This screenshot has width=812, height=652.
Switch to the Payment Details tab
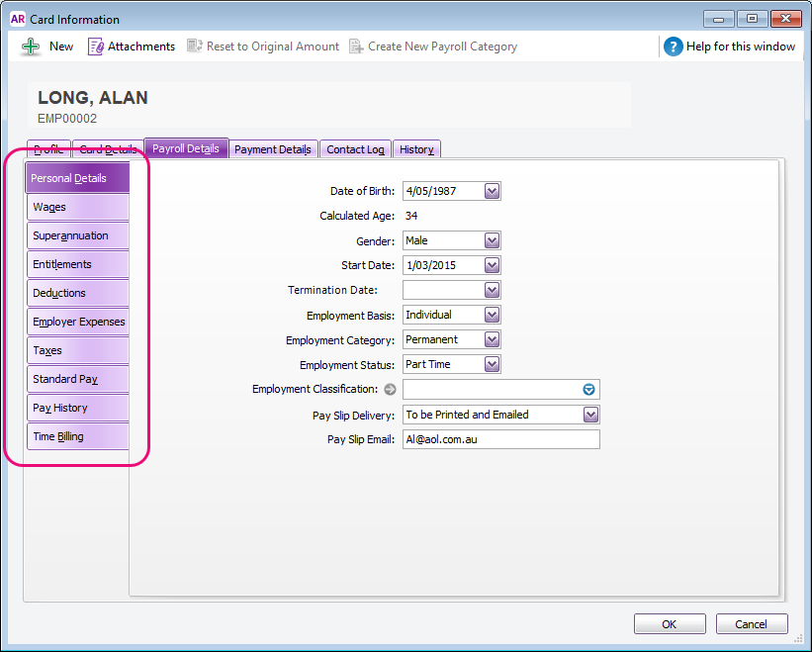tap(273, 148)
